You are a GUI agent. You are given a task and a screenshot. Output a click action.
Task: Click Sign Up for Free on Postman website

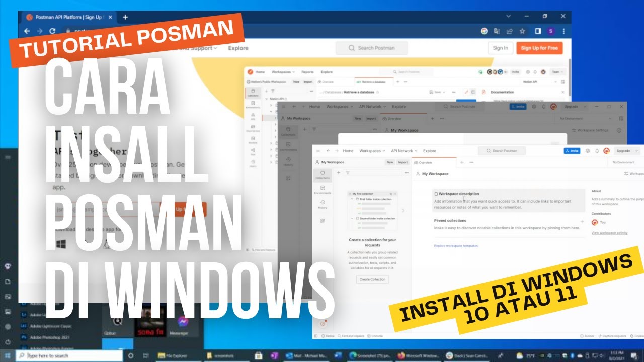tap(539, 48)
